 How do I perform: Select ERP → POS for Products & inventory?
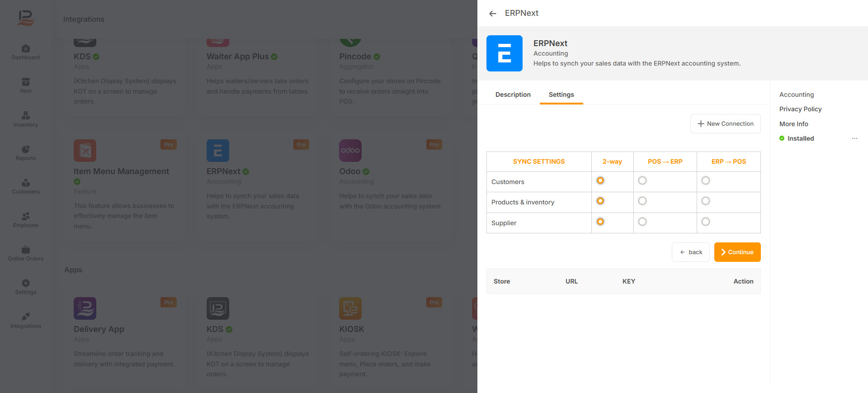[x=705, y=201]
